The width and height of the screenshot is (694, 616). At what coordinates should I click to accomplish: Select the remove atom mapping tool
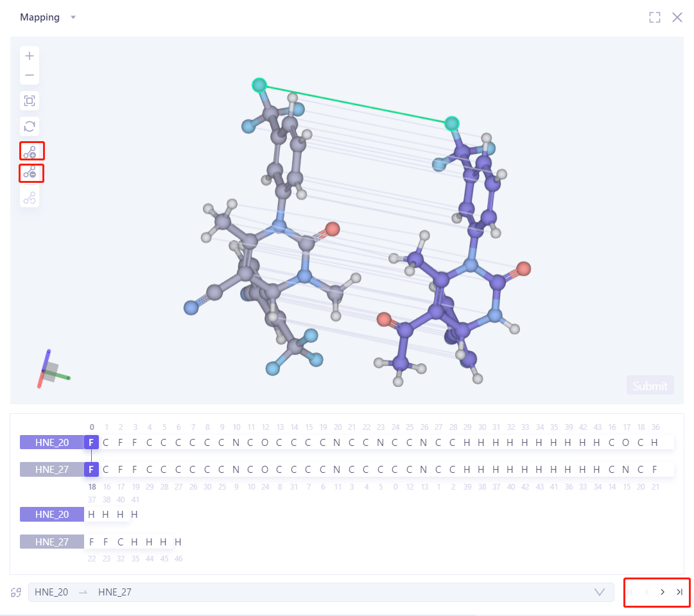point(30,173)
